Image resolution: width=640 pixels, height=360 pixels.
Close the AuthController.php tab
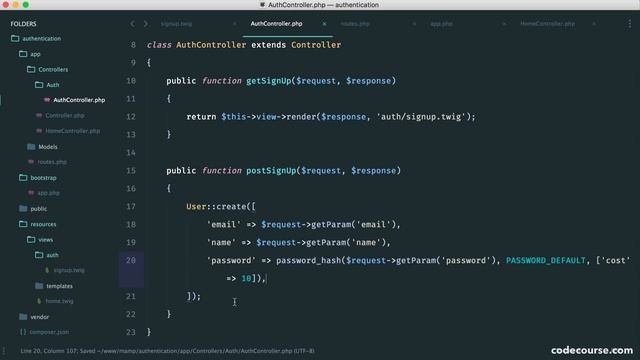pyautogui.click(x=324, y=24)
